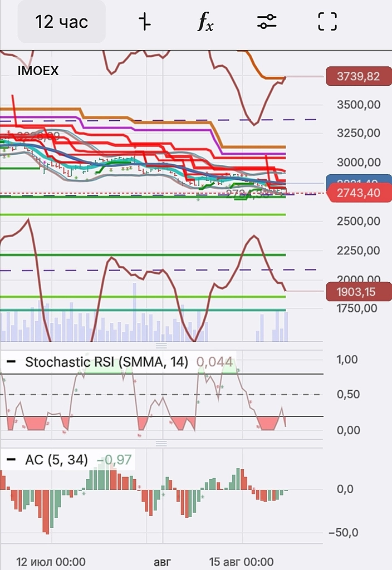
Task: Open chart settings sliders icon
Action: 267,22
